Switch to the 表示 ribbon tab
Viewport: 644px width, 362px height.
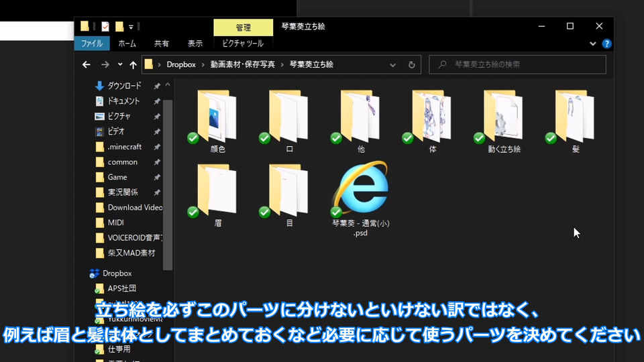[x=195, y=44]
